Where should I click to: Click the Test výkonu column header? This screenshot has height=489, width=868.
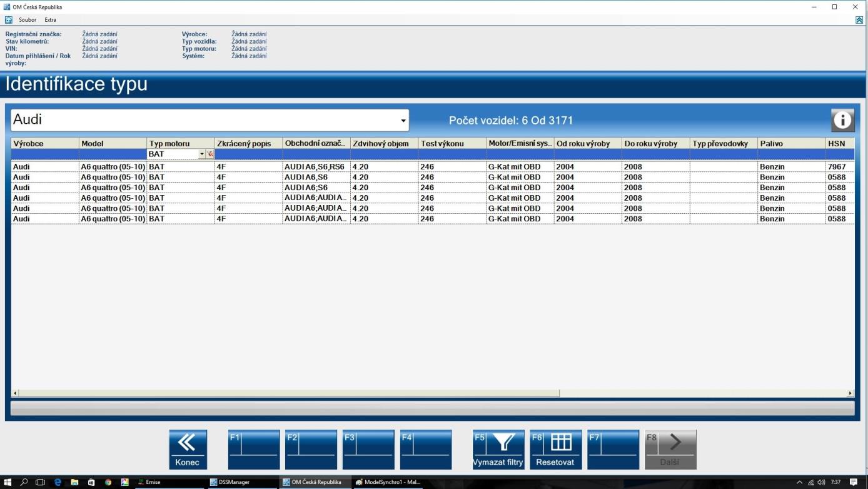tap(452, 143)
